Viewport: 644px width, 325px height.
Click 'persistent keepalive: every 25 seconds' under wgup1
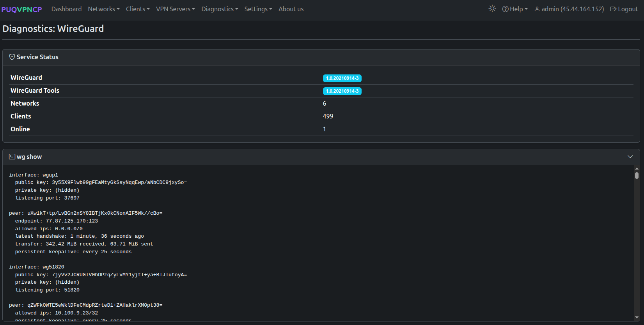pyautogui.click(x=73, y=252)
